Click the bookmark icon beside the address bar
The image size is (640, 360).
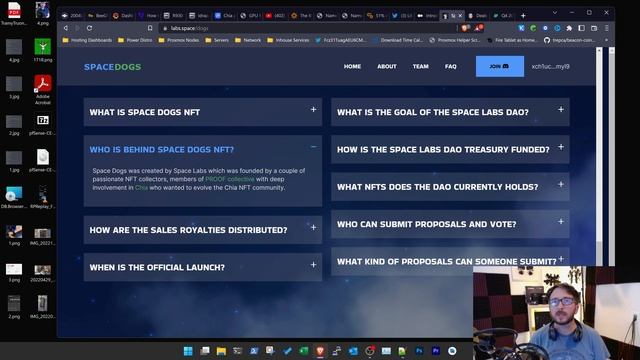(150, 28)
